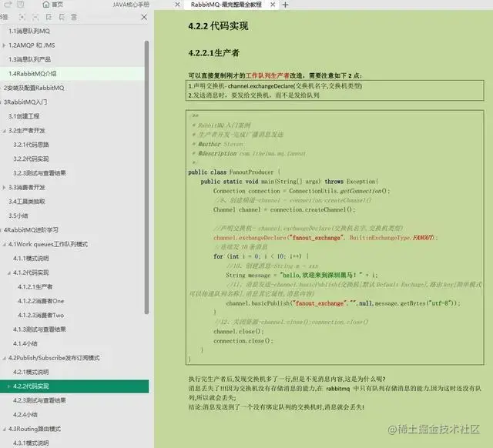
Task: Collapse the 4.1.2代码实现 node
Action: [x=8, y=272]
